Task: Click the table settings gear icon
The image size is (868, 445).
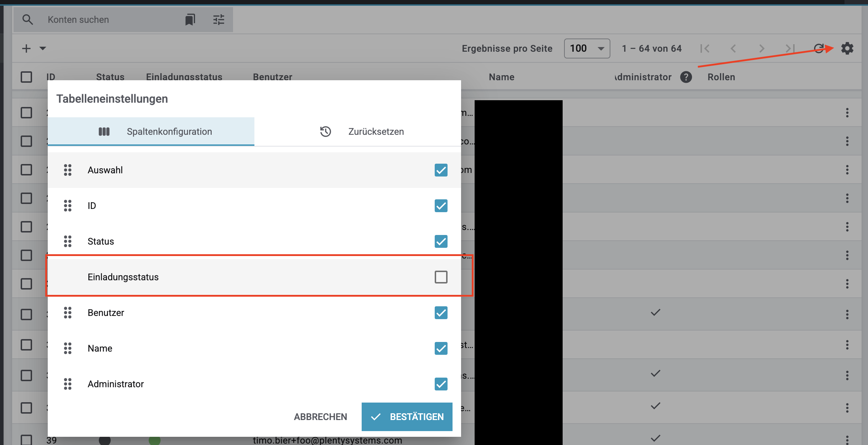Action: coord(847,48)
